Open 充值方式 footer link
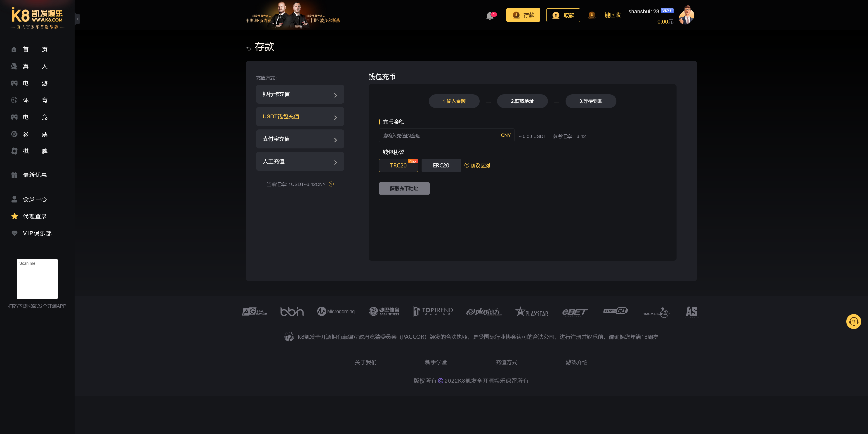Screen dimensions: 868x434 506,362
